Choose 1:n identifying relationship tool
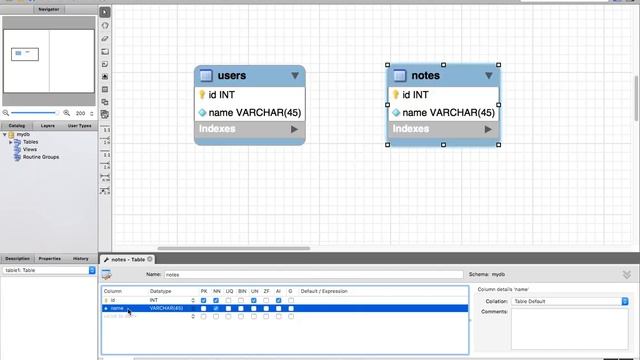This screenshot has height=360, width=640. (105, 167)
